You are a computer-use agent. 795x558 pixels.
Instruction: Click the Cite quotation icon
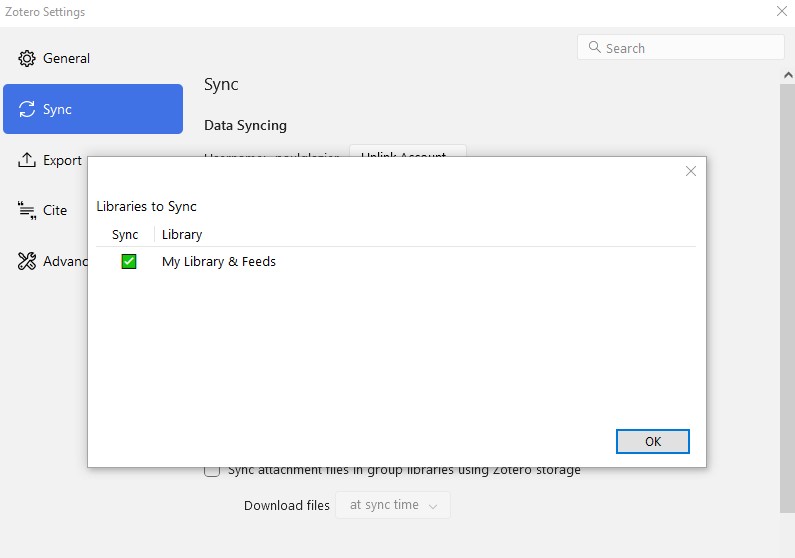pos(27,210)
